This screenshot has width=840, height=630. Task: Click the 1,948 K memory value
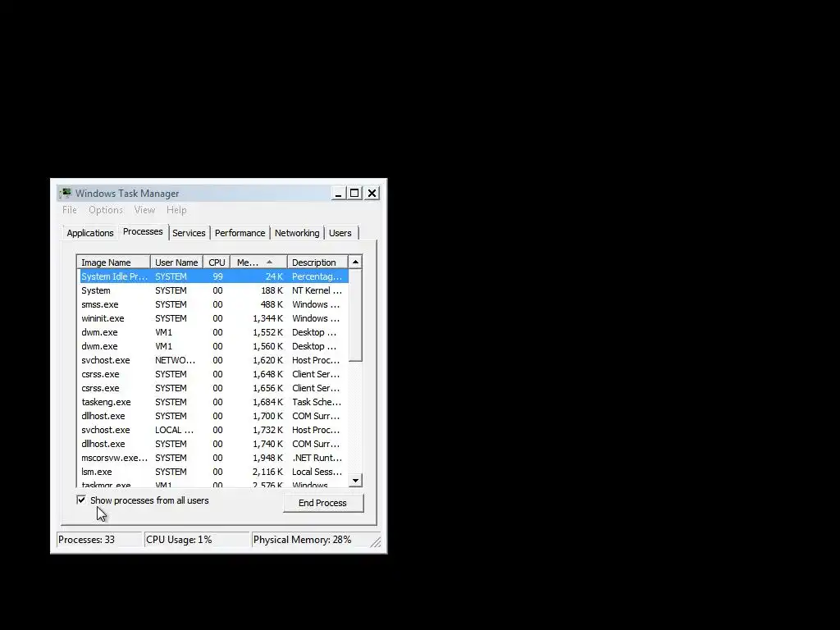(x=267, y=458)
